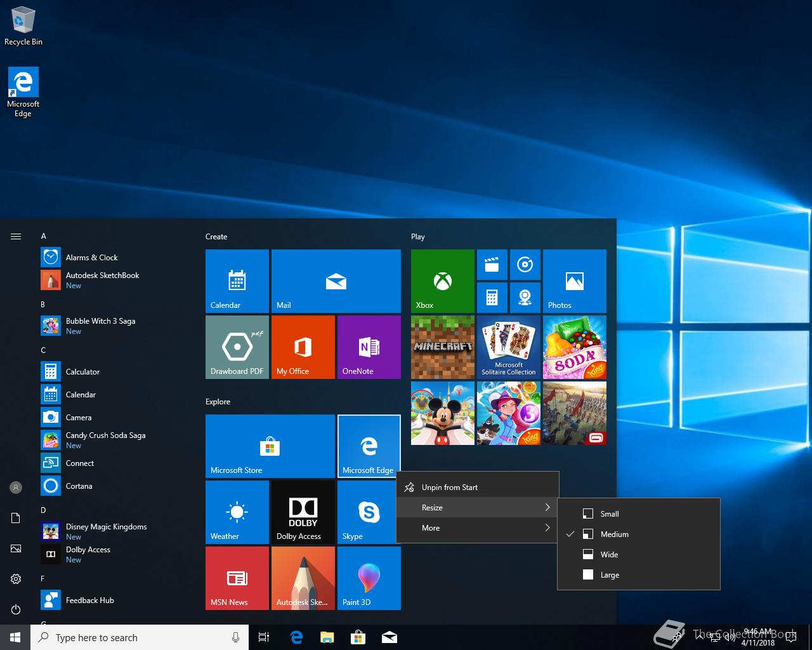Choose Unpin from Start
The height and width of the screenshot is (650, 812).
click(x=478, y=487)
